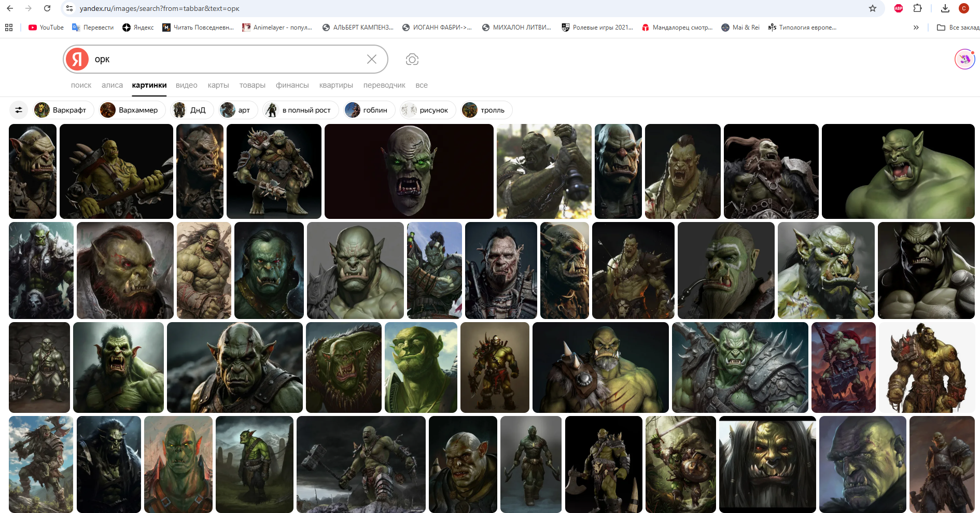The height and width of the screenshot is (513, 980).
Task: Open the Yandex user account avatar
Action: pyautogui.click(x=965, y=59)
